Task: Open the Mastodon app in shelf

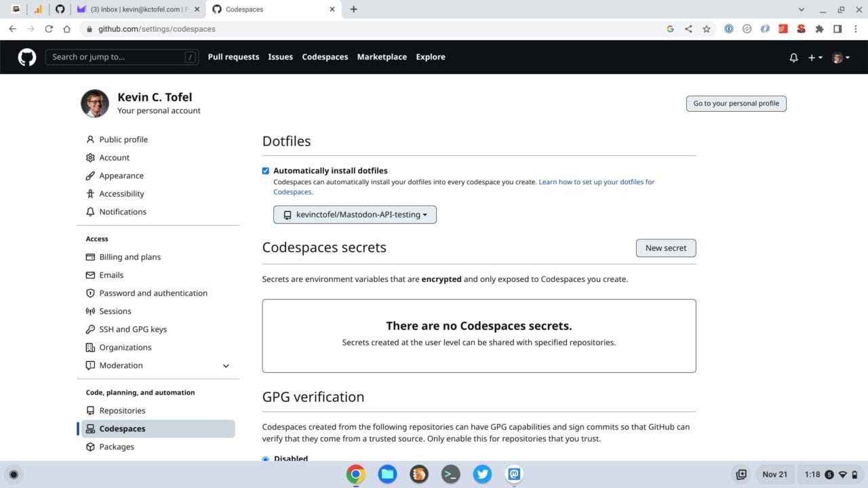Action: coord(514,474)
